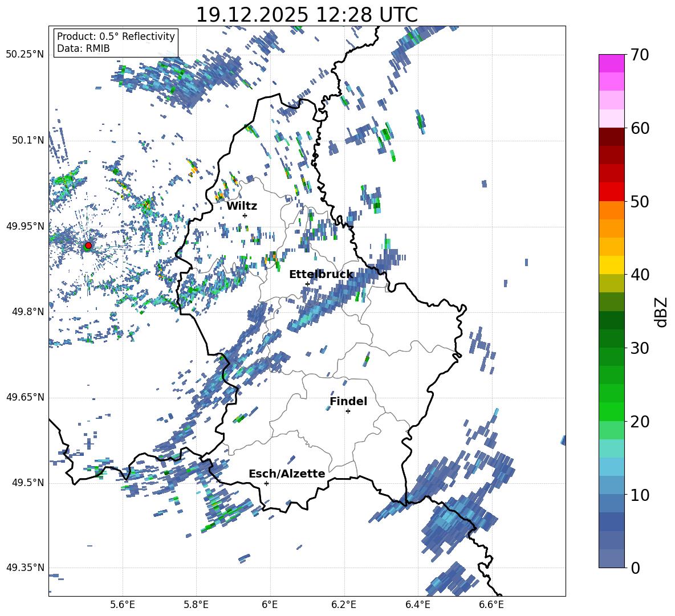Click the magenta top colorbar swatch

tap(611, 64)
